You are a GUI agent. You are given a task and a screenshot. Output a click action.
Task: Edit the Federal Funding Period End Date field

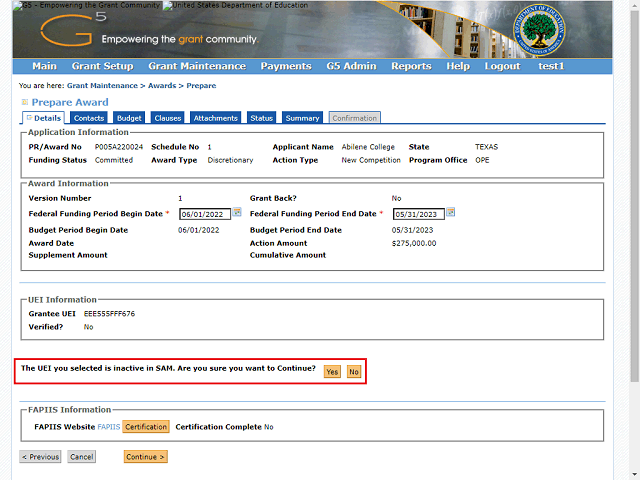(418, 214)
